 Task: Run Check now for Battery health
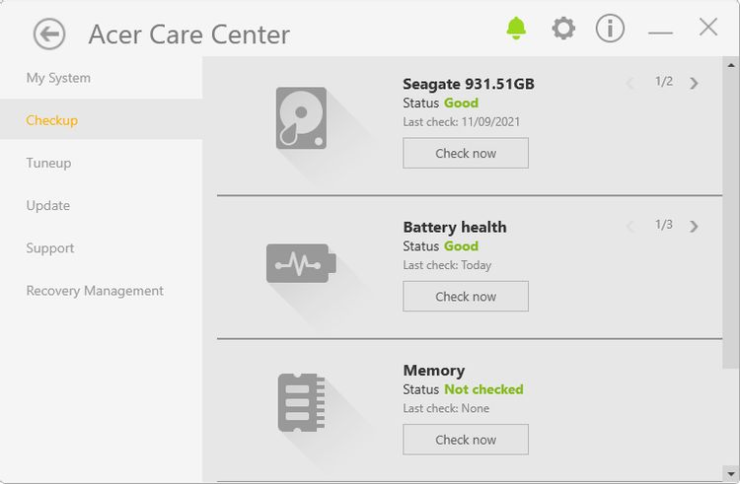(465, 296)
